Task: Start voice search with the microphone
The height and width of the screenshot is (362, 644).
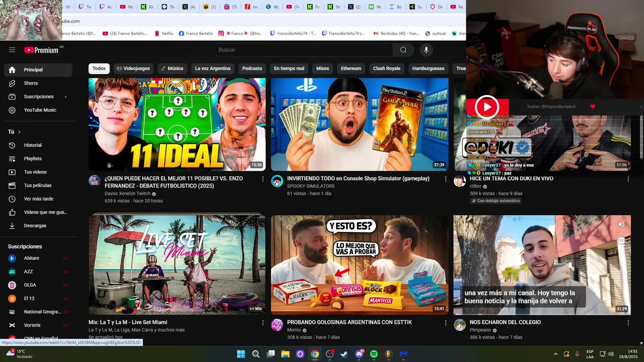Action: click(426, 50)
